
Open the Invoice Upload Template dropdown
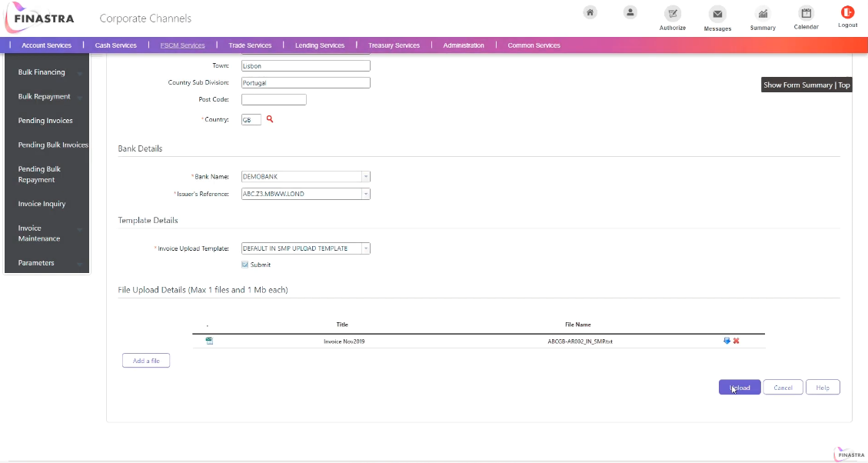tap(365, 248)
